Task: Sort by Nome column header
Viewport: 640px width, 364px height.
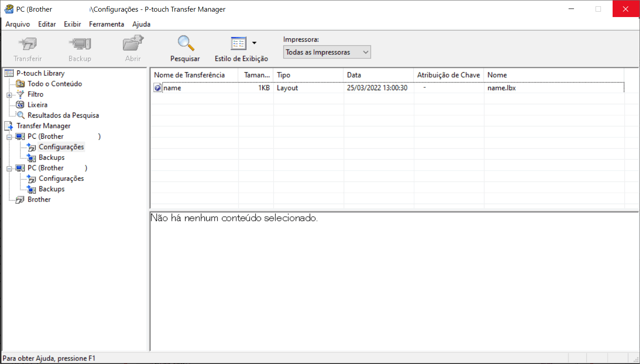Action: coord(554,75)
